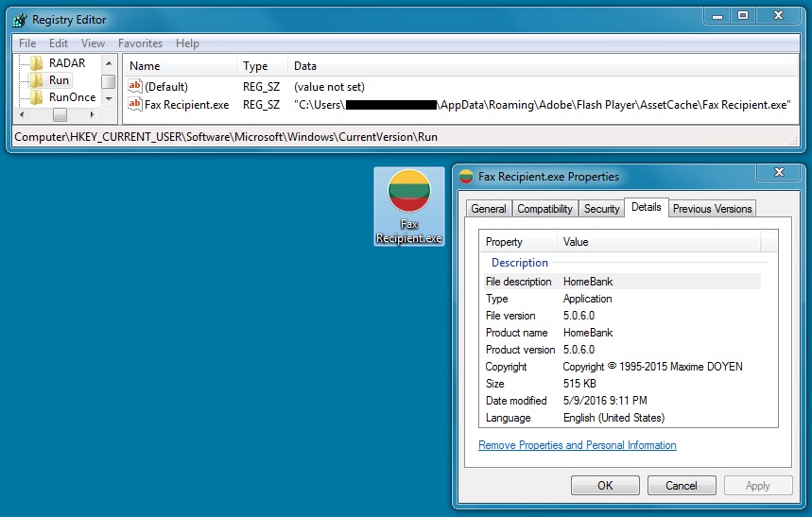Select the RADAR folder icon in tree

tap(37, 63)
